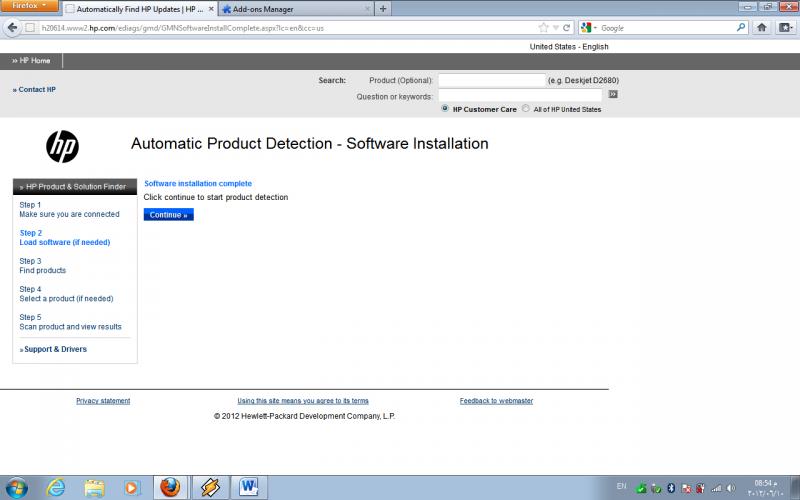The image size is (800, 500).
Task: Click the Bluetooth tray icon
Action: point(671,488)
